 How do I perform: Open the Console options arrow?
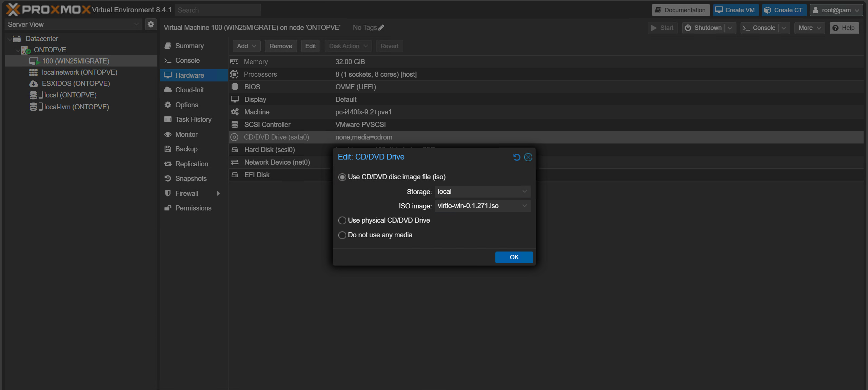(x=784, y=28)
